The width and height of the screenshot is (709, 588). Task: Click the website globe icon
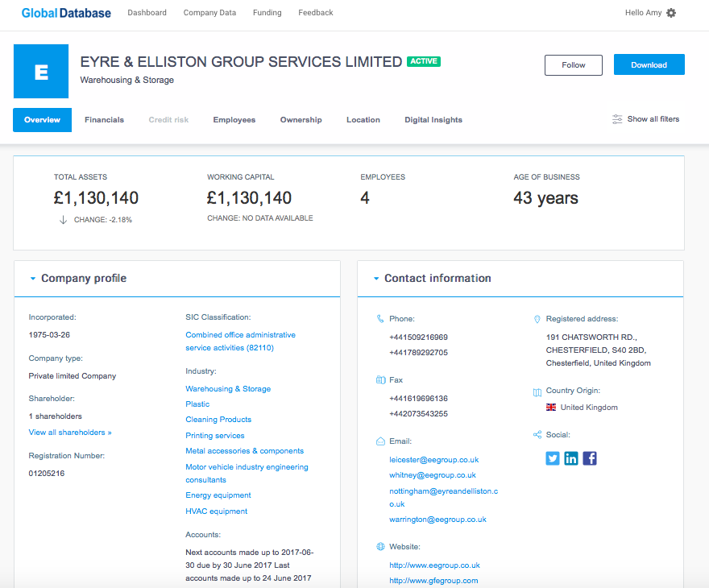coord(380,546)
